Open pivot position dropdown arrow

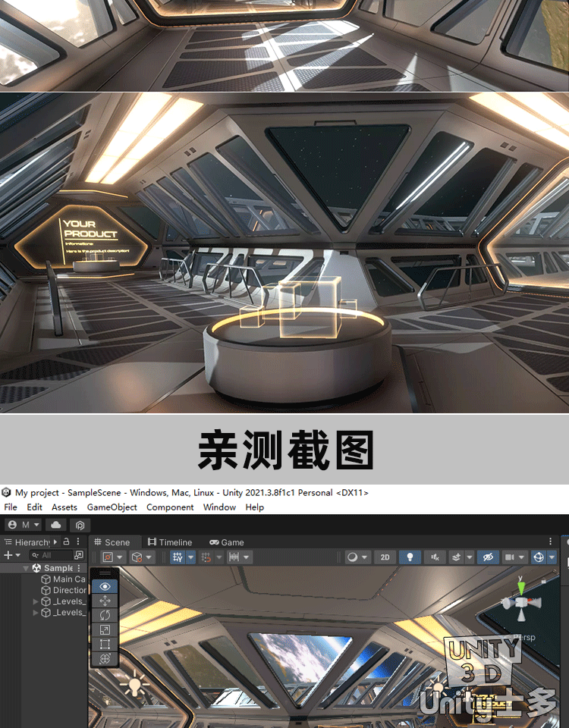point(120,557)
